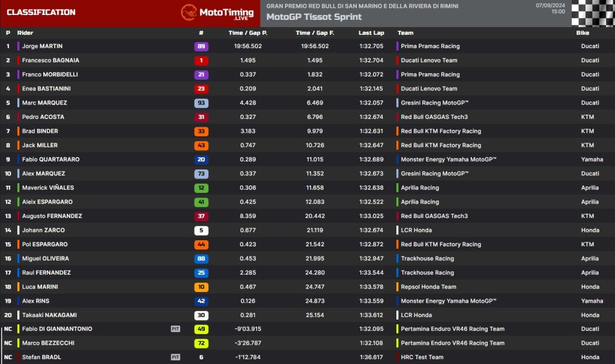Click Quartararo's Monster Energy Yamaha team cell

point(449,159)
